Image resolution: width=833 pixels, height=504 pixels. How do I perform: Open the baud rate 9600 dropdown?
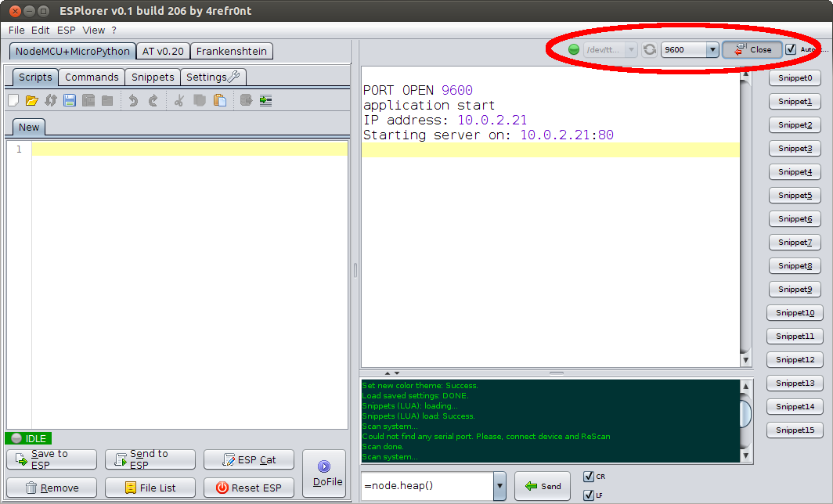712,50
